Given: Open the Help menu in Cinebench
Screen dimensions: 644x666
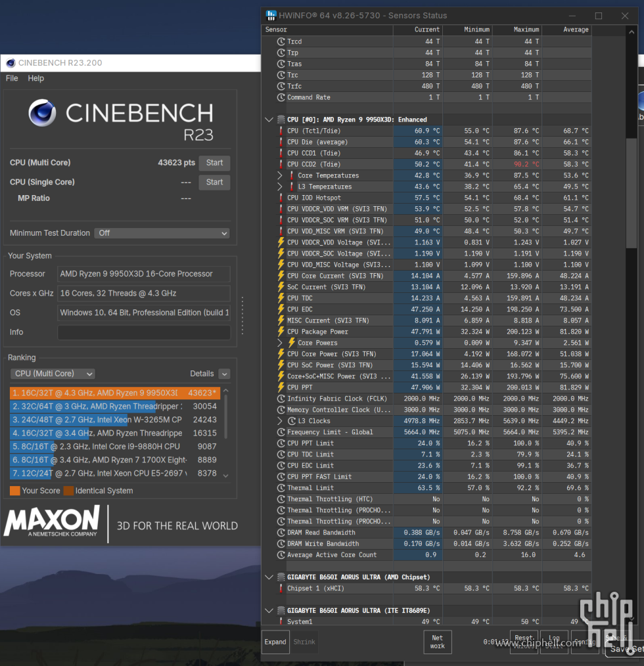Looking at the screenshot, I should pyautogui.click(x=35, y=79).
